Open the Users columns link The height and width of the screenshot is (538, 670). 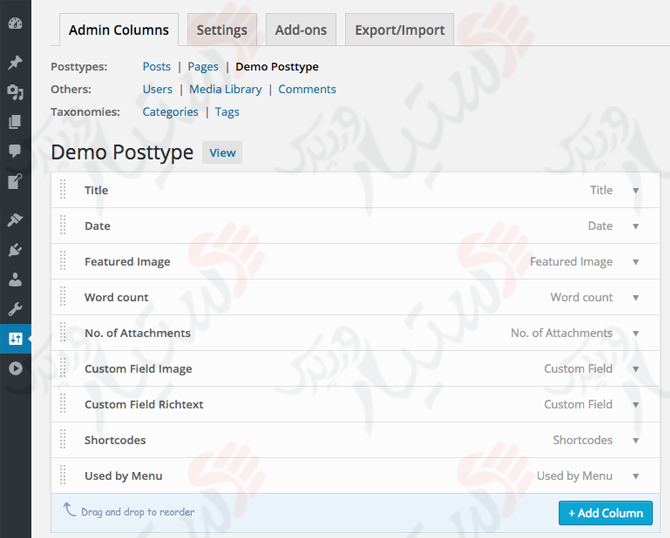pos(157,89)
